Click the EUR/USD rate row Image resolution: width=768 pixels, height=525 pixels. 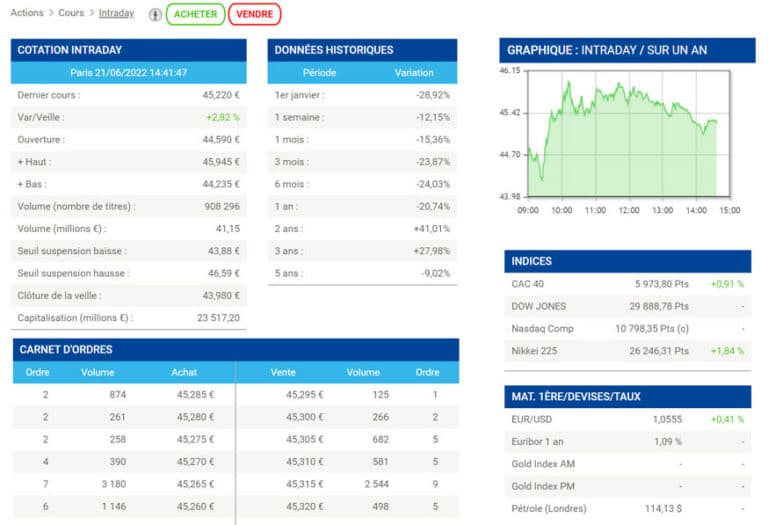(627, 419)
